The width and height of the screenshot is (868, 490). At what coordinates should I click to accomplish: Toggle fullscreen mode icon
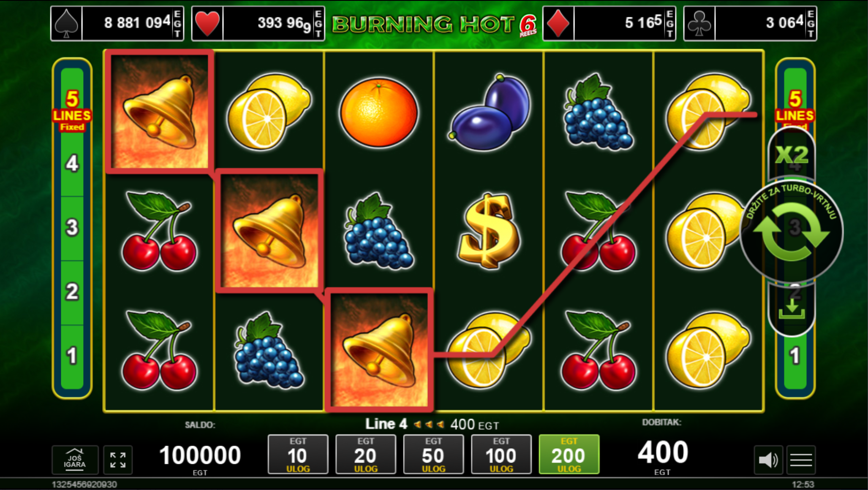pyautogui.click(x=118, y=460)
